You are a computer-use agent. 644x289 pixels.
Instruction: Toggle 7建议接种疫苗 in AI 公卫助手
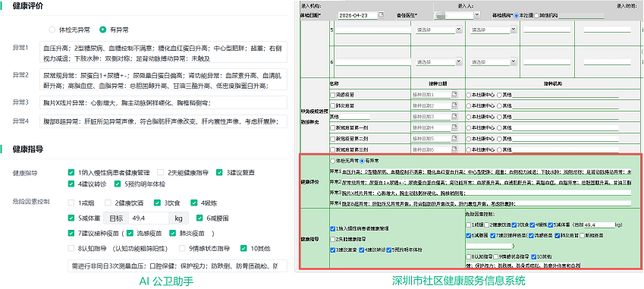(x=71, y=233)
